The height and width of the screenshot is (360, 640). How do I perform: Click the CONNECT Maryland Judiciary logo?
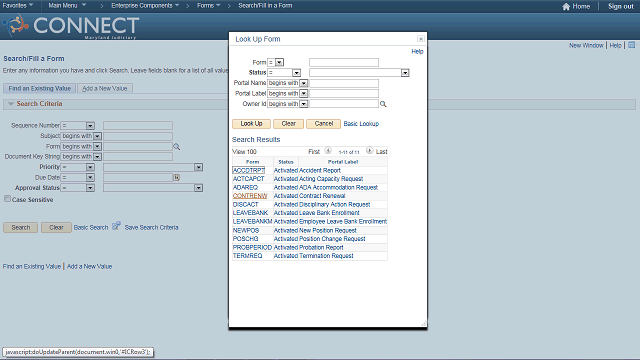(x=71, y=27)
